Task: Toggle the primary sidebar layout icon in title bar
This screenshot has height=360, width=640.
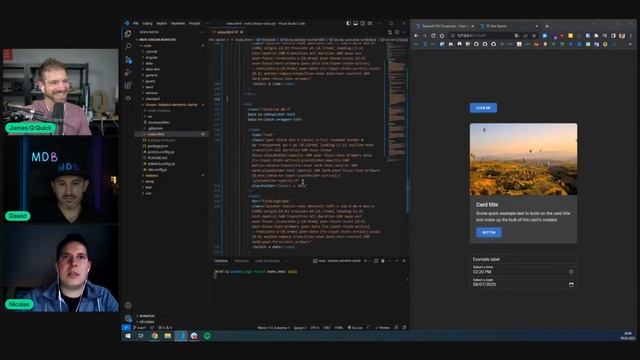Action: point(348,24)
